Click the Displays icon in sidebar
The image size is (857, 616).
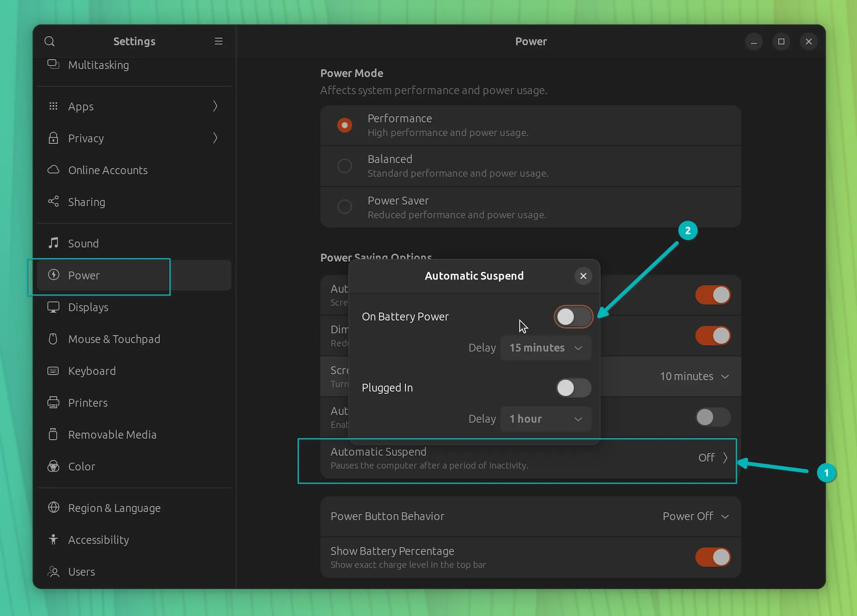(53, 307)
